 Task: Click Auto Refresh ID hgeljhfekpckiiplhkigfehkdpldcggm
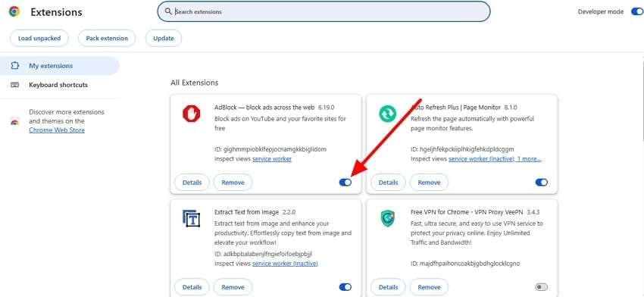[462, 149]
